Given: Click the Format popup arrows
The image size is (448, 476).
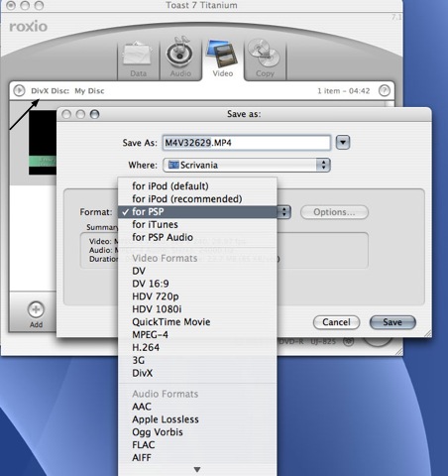Looking at the screenshot, I should pyautogui.click(x=284, y=212).
